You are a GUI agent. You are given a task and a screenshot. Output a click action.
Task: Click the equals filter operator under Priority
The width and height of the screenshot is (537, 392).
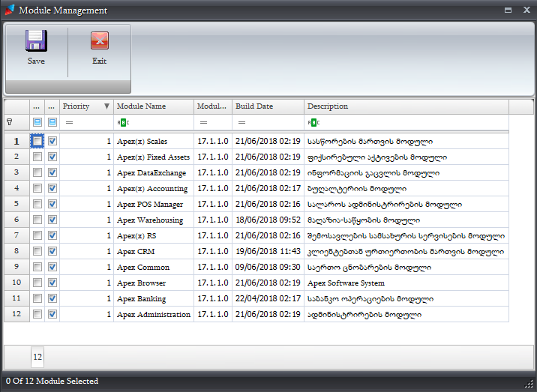(x=69, y=122)
